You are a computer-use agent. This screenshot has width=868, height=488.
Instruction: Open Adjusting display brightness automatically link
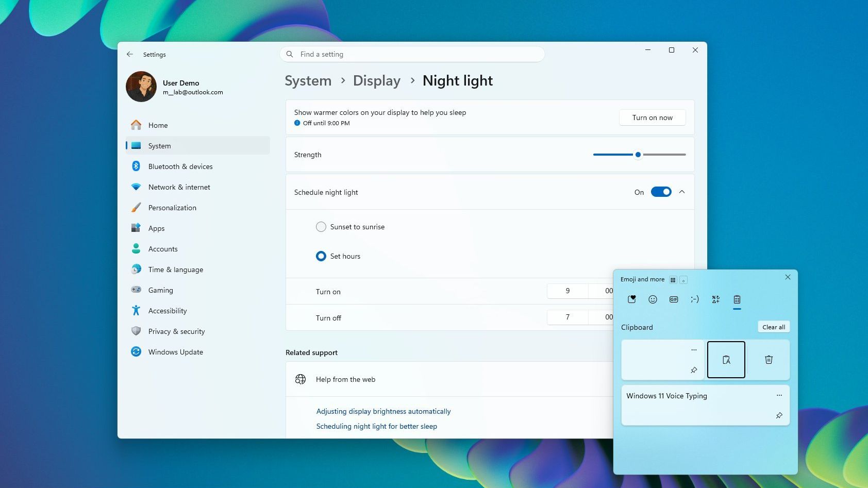(383, 411)
